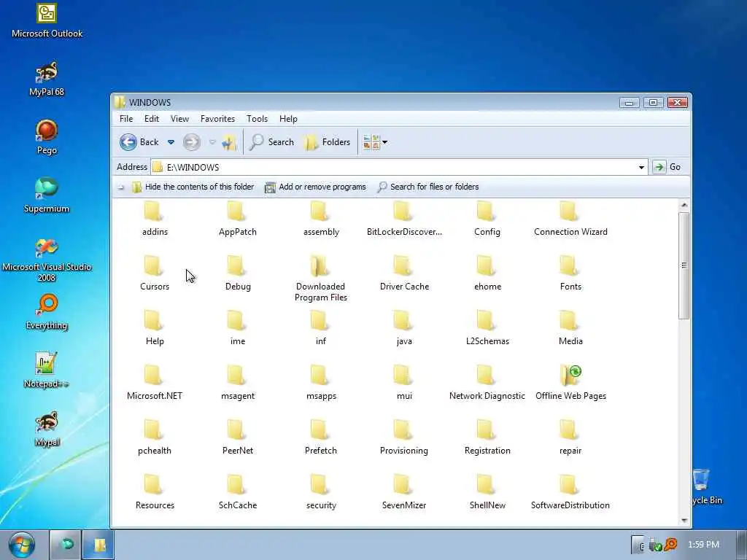Image resolution: width=747 pixels, height=560 pixels.
Task: Open the Favorites menu
Action: pyautogui.click(x=217, y=119)
